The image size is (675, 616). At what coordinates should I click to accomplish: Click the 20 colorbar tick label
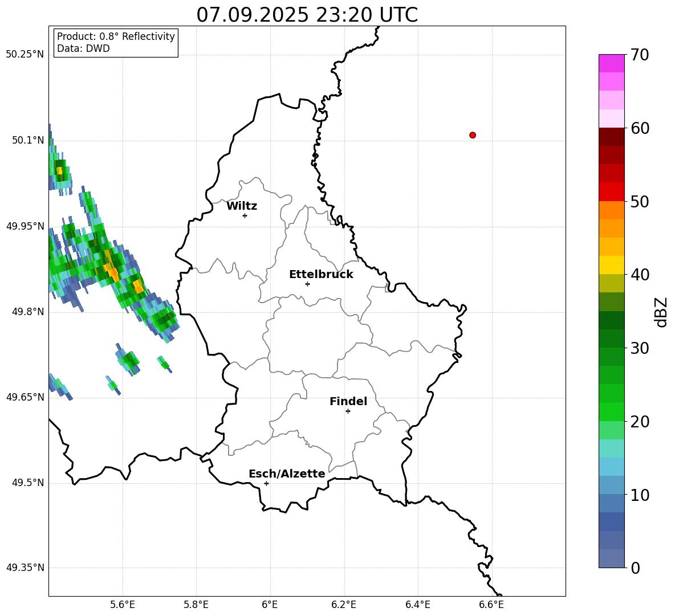[x=640, y=422]
